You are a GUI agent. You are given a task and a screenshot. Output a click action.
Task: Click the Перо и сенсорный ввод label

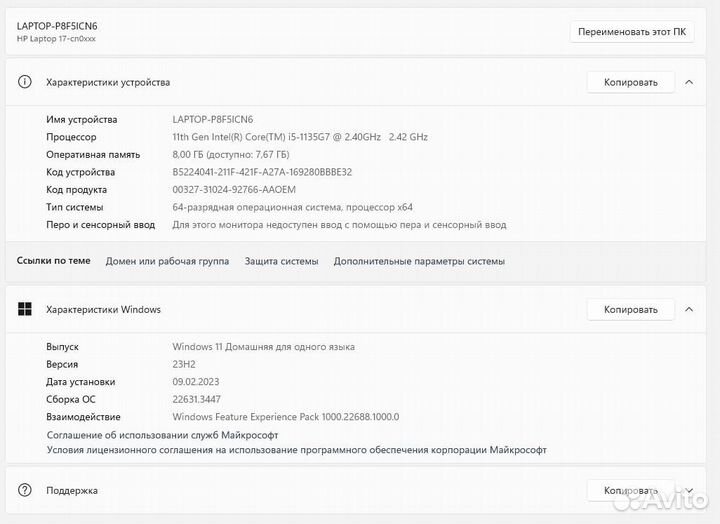tap(101, 225)
